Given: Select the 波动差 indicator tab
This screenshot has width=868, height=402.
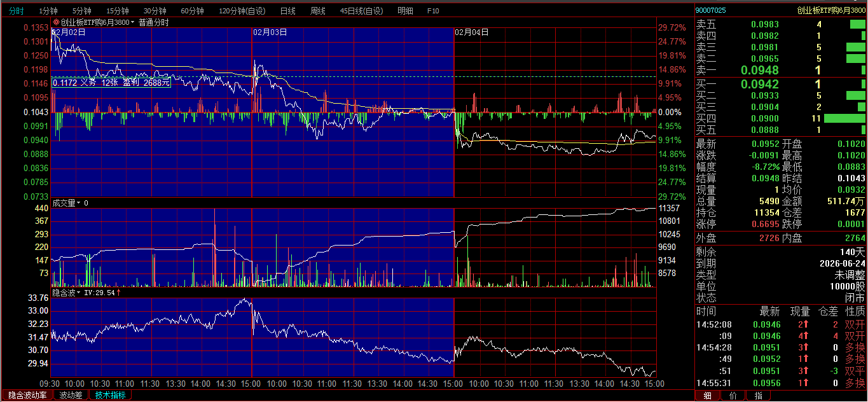Looking at the screenshot, I should pyautogui.click(x=71, y=395).
